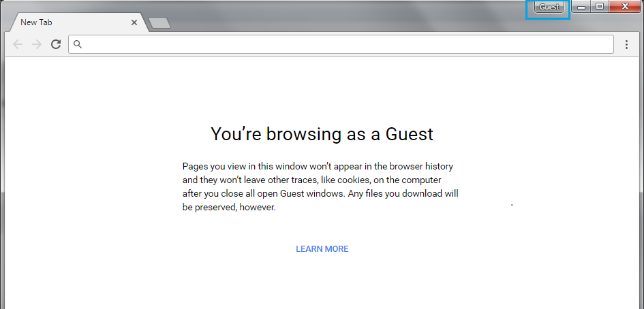Click the word "Guest" in the heading
The height and width of the screenshot is (309, 644).
point(409,134)
